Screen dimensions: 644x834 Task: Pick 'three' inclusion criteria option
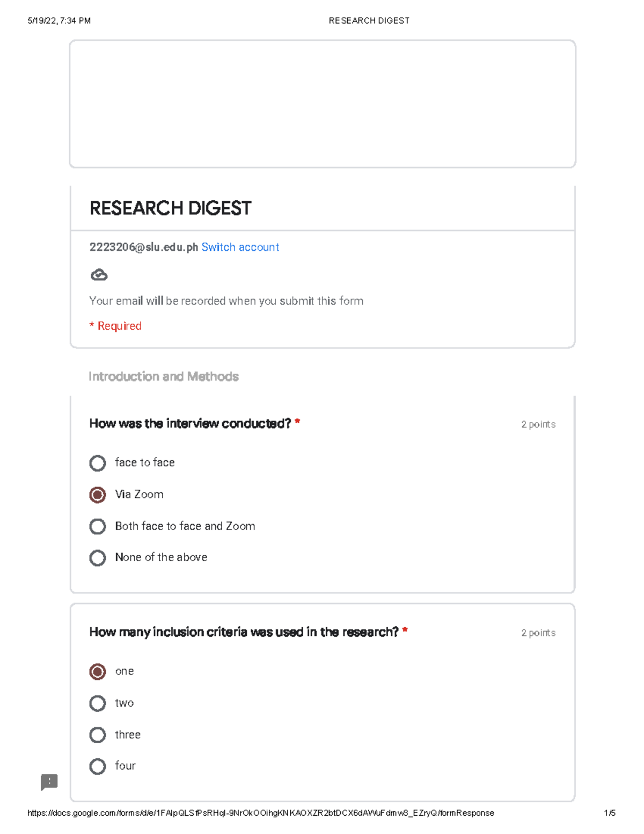[98, 735]
